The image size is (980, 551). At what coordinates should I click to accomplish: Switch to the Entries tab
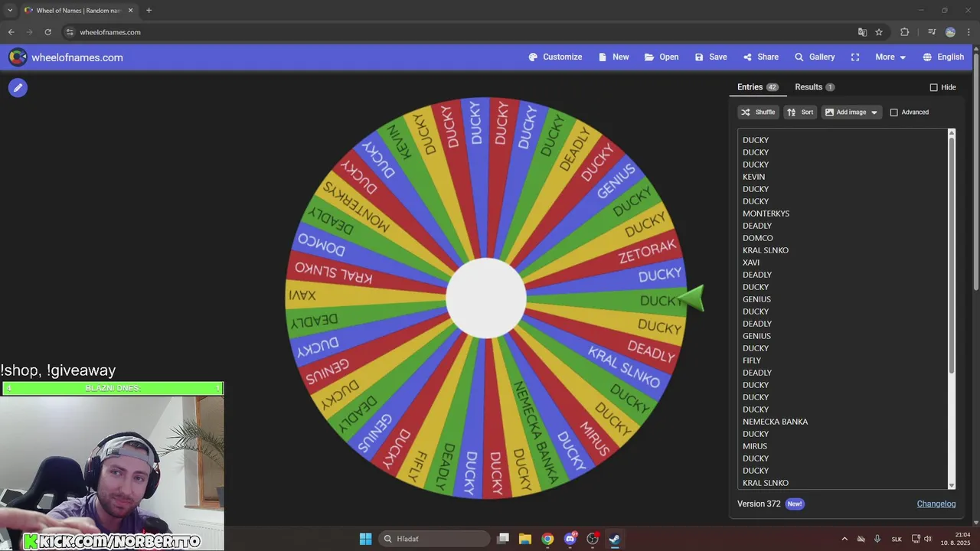[757, 87]
